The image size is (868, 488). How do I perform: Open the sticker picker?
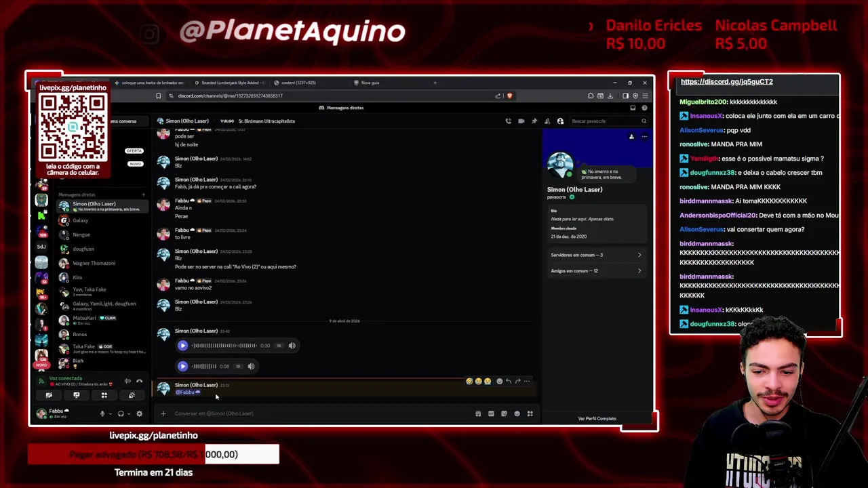(504, 413)
